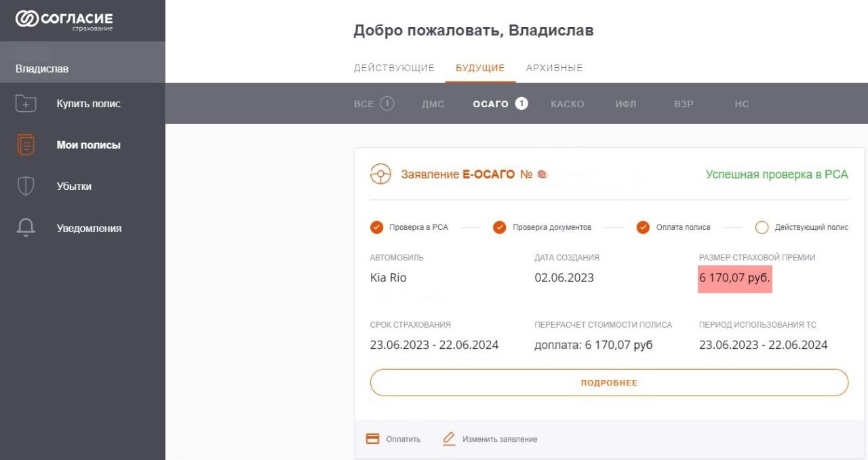Click the premium amount 6 170,07 руб.
The height and width of the screenshot is (460, 868).
735,277
